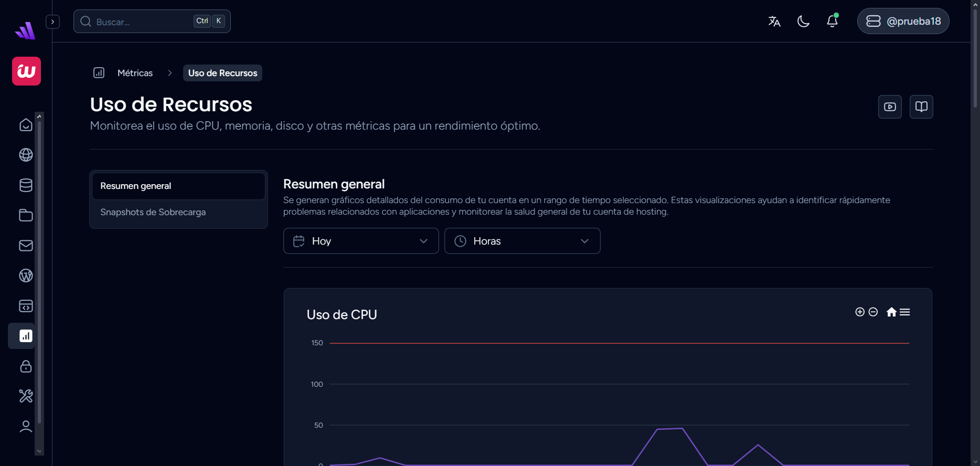Click the Métricas breadcrumb link
980x466 pixels.
point(135,73)
